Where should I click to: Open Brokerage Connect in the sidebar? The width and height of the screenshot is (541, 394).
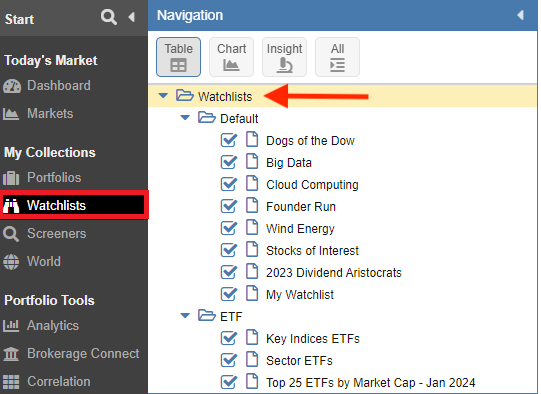coord(83,353)
